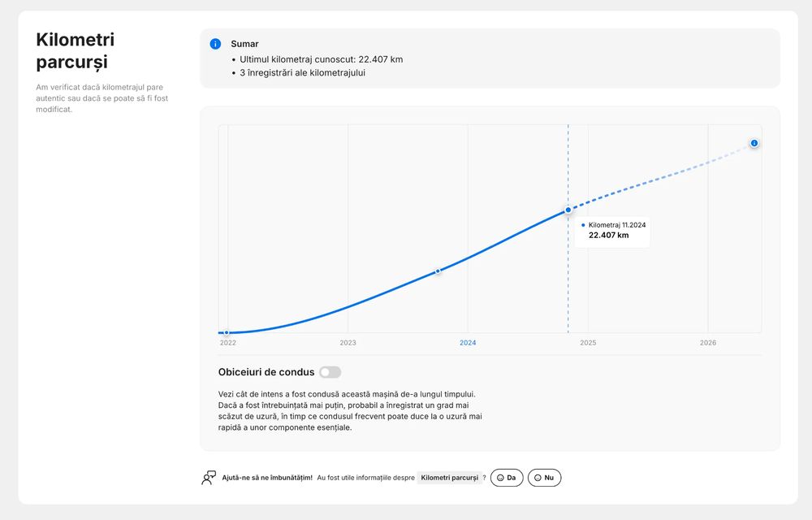The height and width of the screenshot is (520, 812).
Task: Click the 2026 year label on the axis
Action: (x=708, y=343)
